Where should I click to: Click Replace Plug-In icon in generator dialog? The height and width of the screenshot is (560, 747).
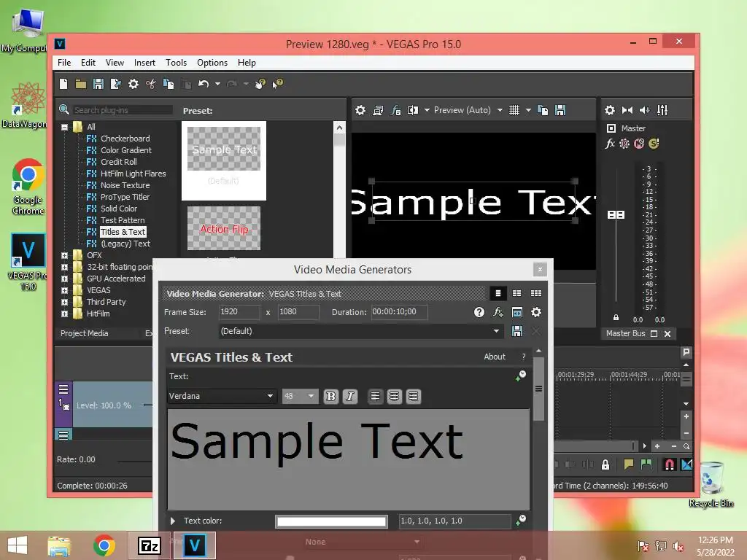(517, 312)
